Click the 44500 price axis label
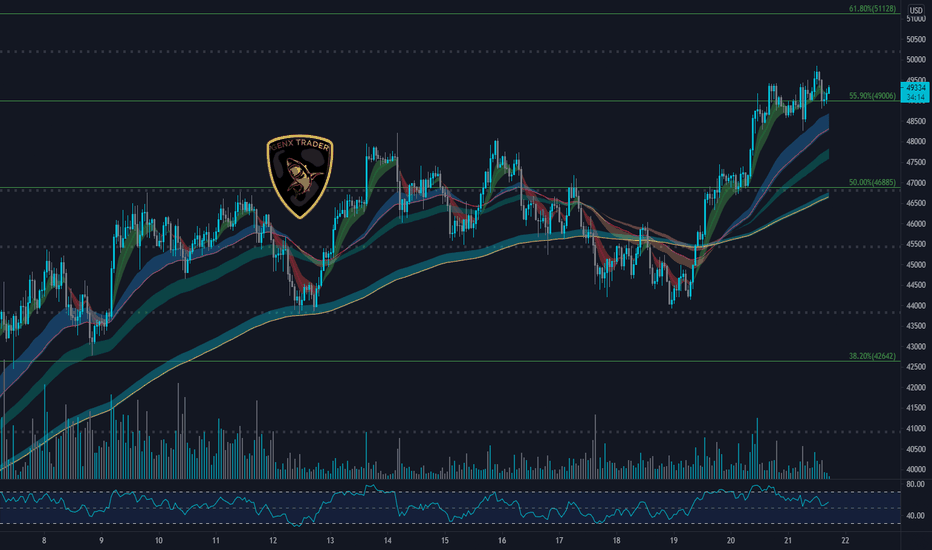 click(x=916, y=285)
